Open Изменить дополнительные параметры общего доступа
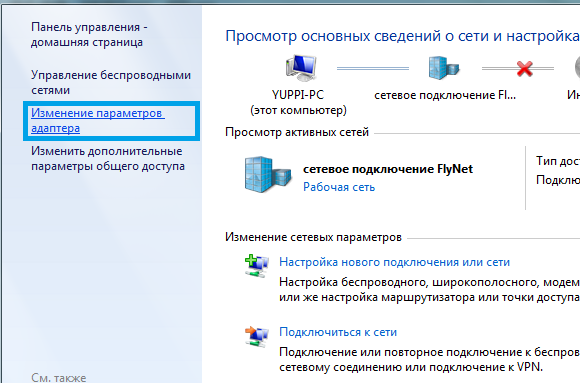Screen dimensions: 580x383 pos(108,158)
